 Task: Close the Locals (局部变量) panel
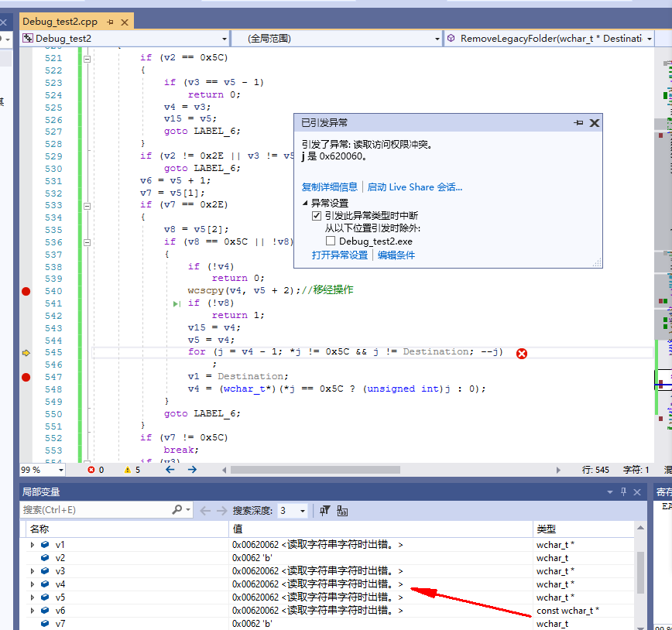pos(637,492)
